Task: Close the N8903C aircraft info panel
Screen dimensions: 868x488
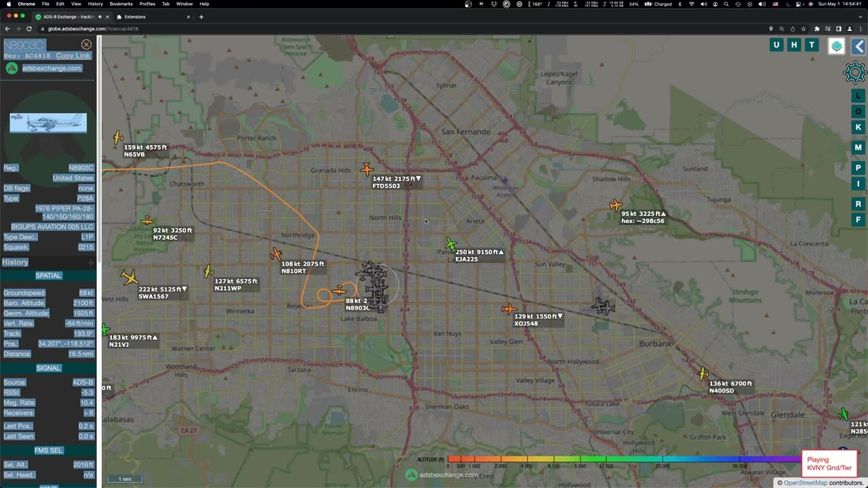Action: pyautogui.click(x=86, y=45)
